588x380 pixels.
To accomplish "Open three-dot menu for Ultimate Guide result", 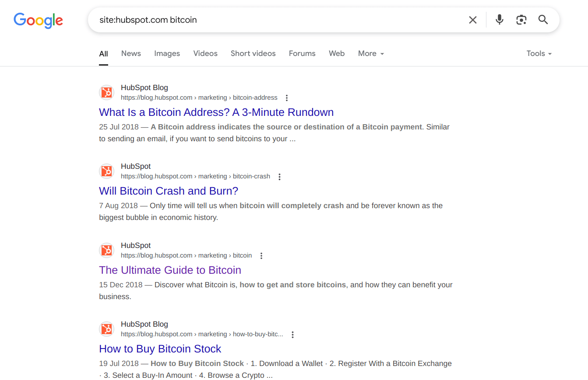I will (261, 256).
